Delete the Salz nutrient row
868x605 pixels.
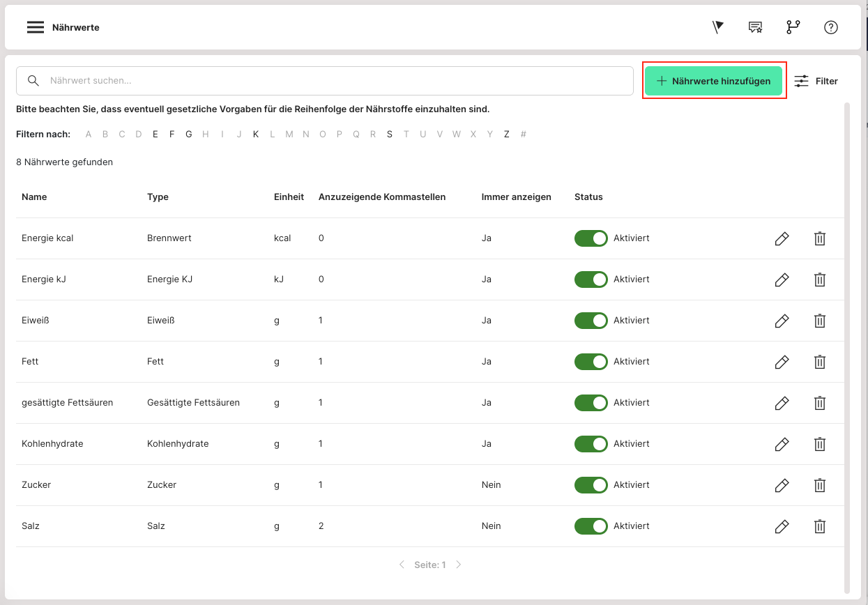820,526
